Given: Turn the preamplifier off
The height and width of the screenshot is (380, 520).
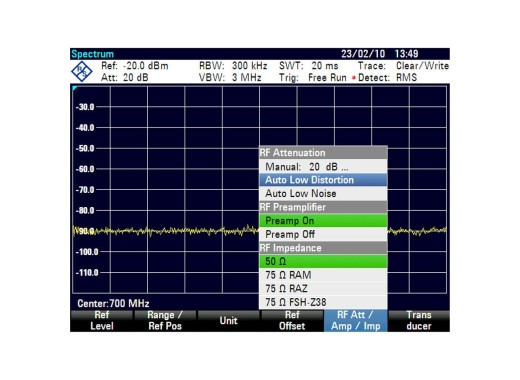Looking at the screenshot, I should [x=323, y=234].
